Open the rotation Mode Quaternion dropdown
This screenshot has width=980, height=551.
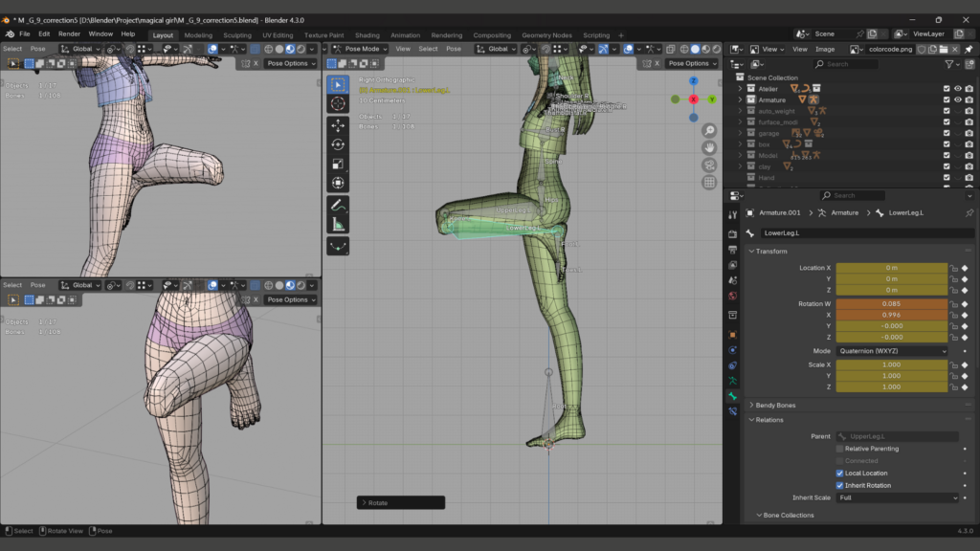(x=892, y=351)
